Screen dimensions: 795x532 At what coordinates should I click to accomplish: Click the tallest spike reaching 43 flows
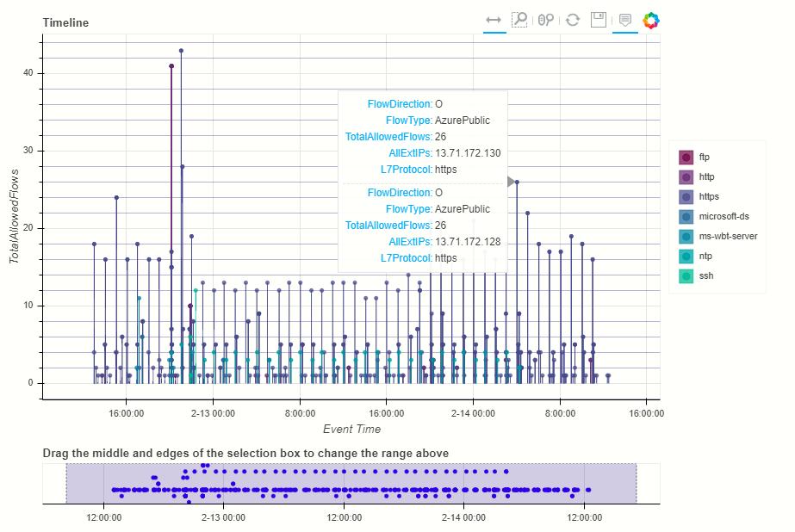182,51
